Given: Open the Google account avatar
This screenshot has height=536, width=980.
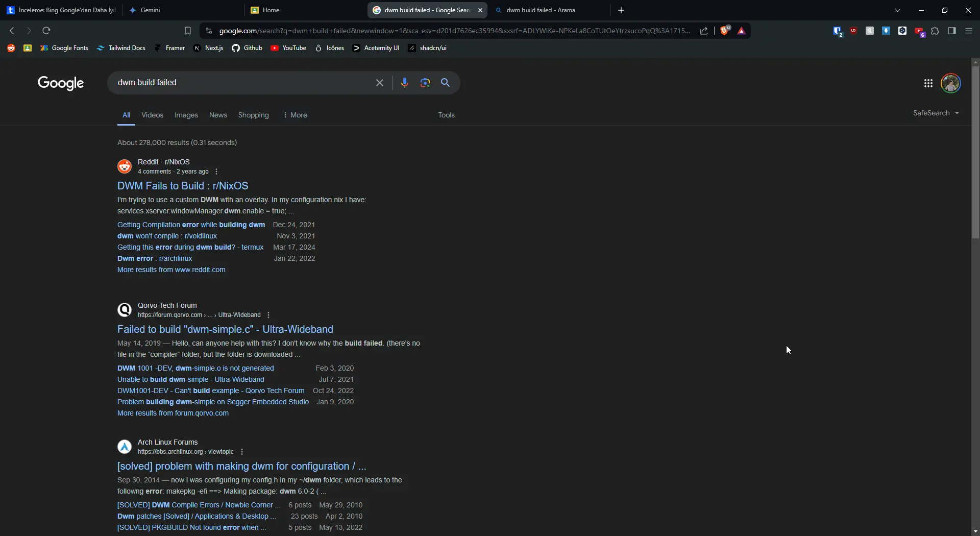Looking at the screenshot, I should pos(951,83).
